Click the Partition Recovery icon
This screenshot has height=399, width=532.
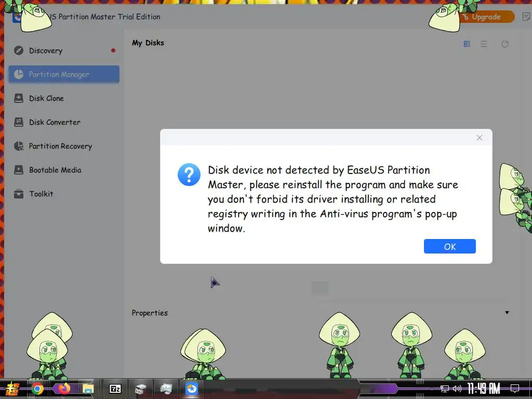tap(19, 146)
